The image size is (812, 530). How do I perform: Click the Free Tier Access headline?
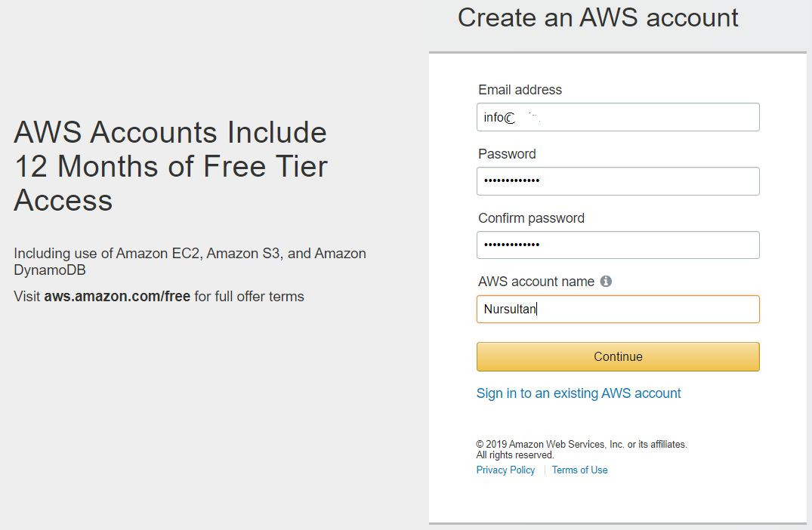pos(170,166)
